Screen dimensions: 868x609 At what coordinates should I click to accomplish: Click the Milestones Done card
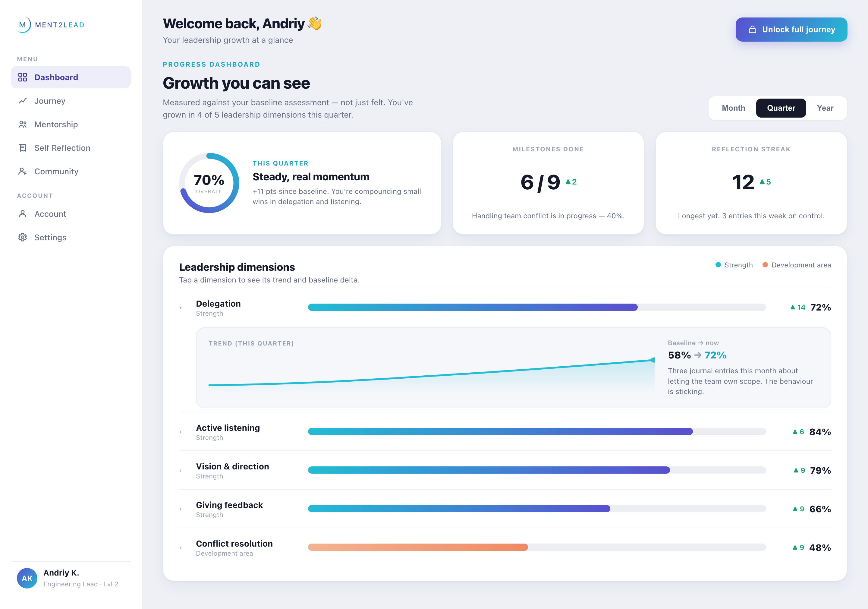click(548, 183)
